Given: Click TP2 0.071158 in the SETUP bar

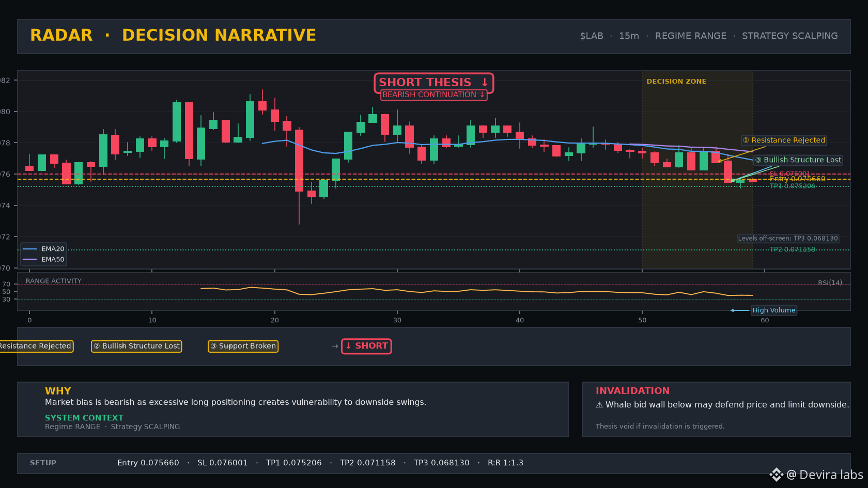Looking at the screenshot, I should coord(368,463).
